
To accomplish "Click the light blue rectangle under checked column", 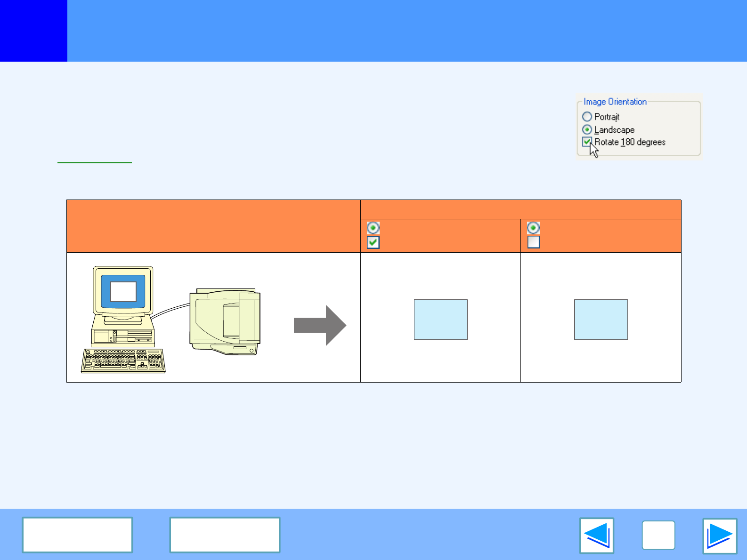I will click(x=440, y=320).
